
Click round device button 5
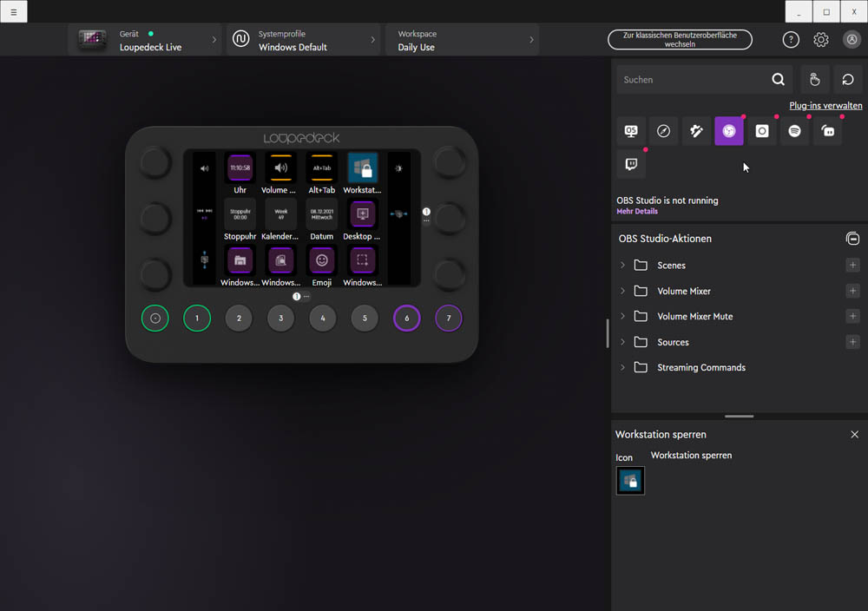[365, 319]
